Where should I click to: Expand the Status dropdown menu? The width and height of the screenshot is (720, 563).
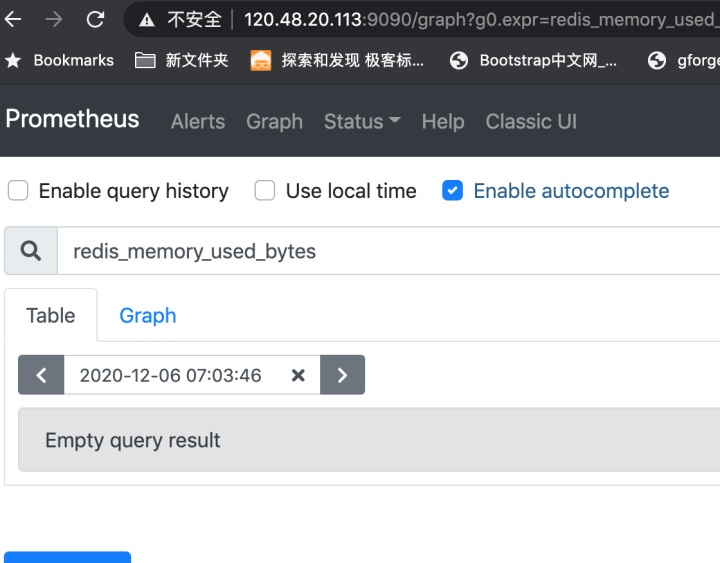click(x=362, y=122)
